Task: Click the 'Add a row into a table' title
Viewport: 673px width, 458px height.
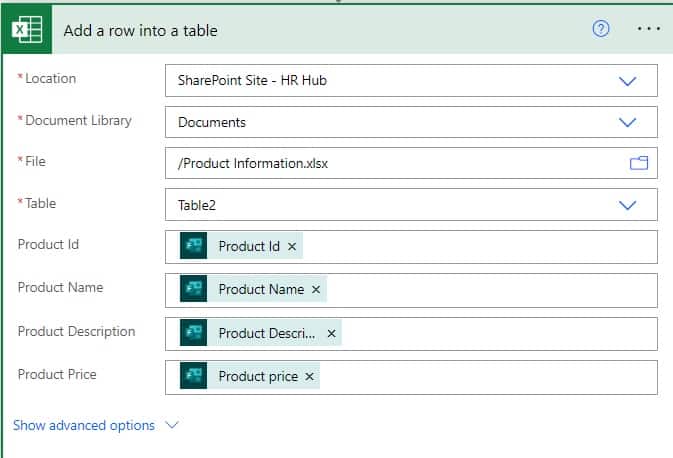Action: point(140,30)
